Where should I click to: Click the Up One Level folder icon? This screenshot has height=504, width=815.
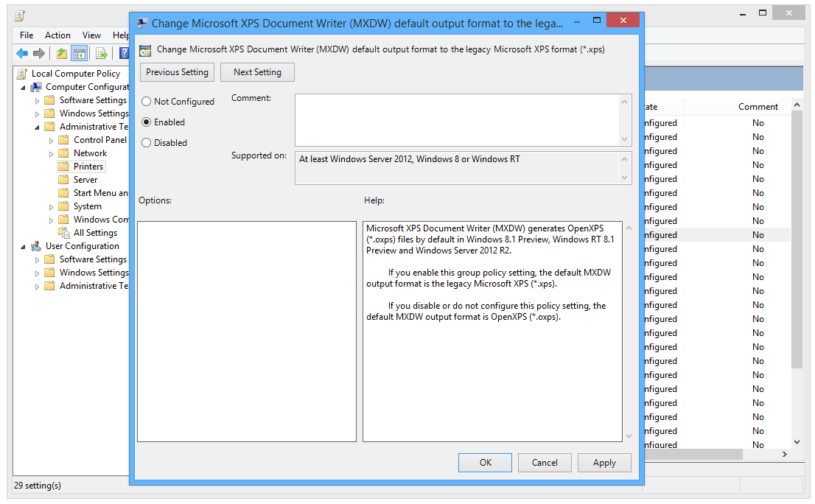point(61,52)
